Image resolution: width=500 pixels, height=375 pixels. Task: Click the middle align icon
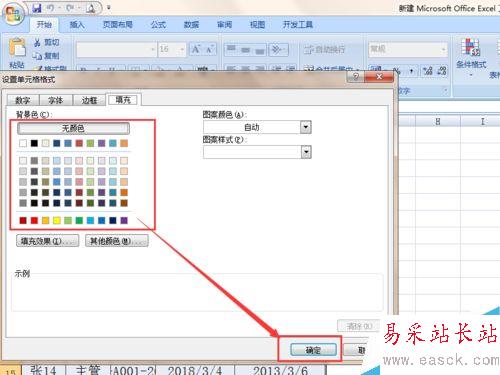point(246,49)
